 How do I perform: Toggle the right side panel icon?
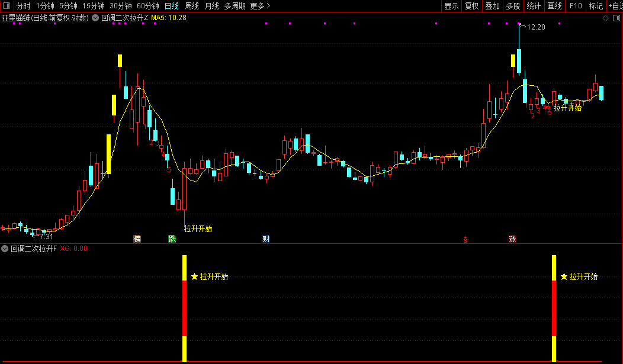pyautogui.click(x=616, y=18)
